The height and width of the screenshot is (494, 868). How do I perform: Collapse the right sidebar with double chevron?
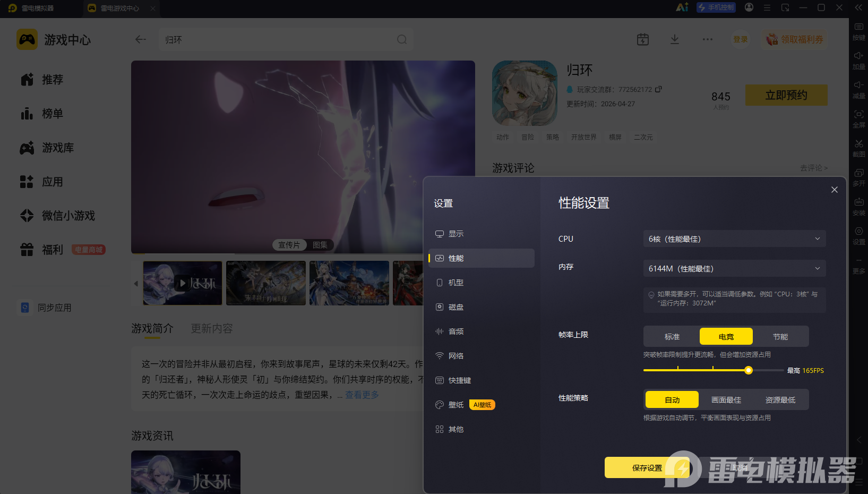point(858,7)
